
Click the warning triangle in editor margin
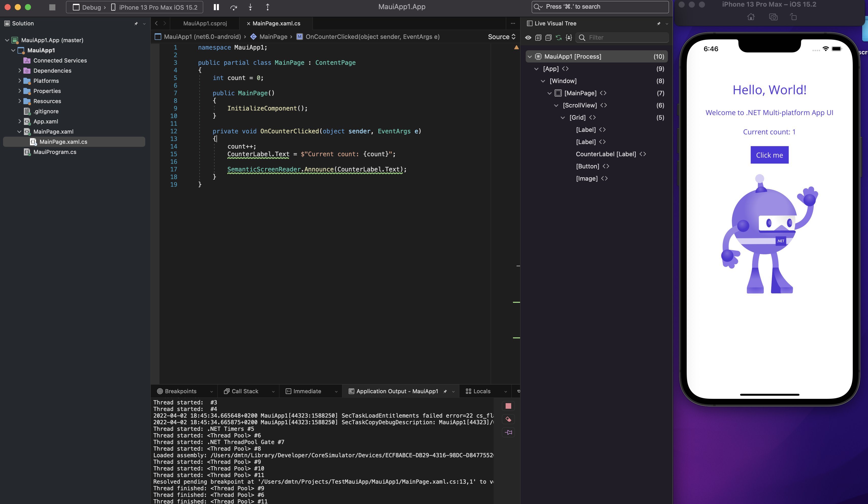(516, 48)
